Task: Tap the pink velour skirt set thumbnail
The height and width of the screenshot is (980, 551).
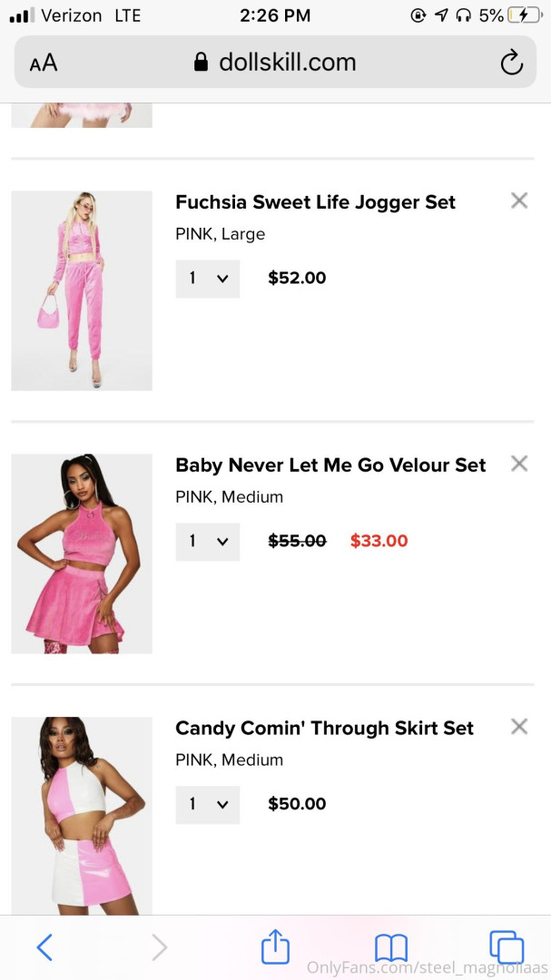Action: click(82, 554)
